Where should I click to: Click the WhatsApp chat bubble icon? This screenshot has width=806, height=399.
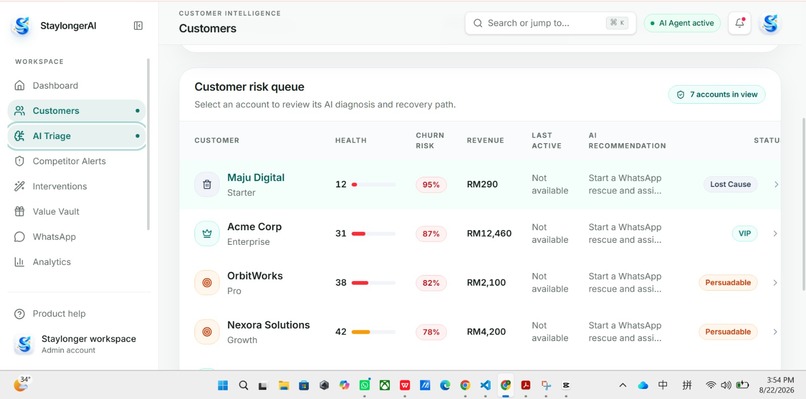[x=20, y=237]
